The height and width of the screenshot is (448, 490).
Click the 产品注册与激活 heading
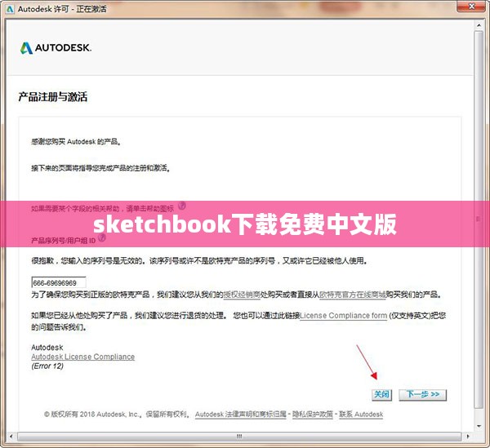click(x=53, y=97)
